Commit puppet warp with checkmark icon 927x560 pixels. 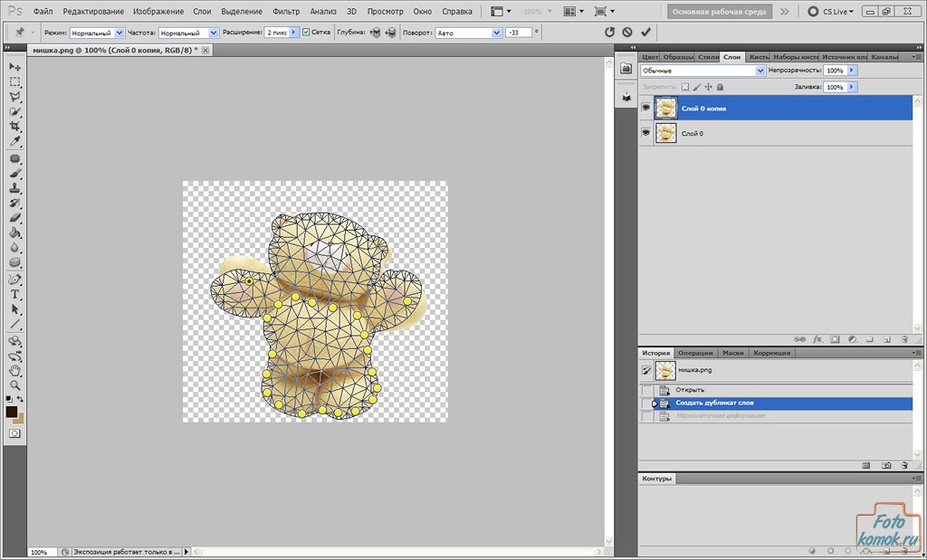click(645, 32)
